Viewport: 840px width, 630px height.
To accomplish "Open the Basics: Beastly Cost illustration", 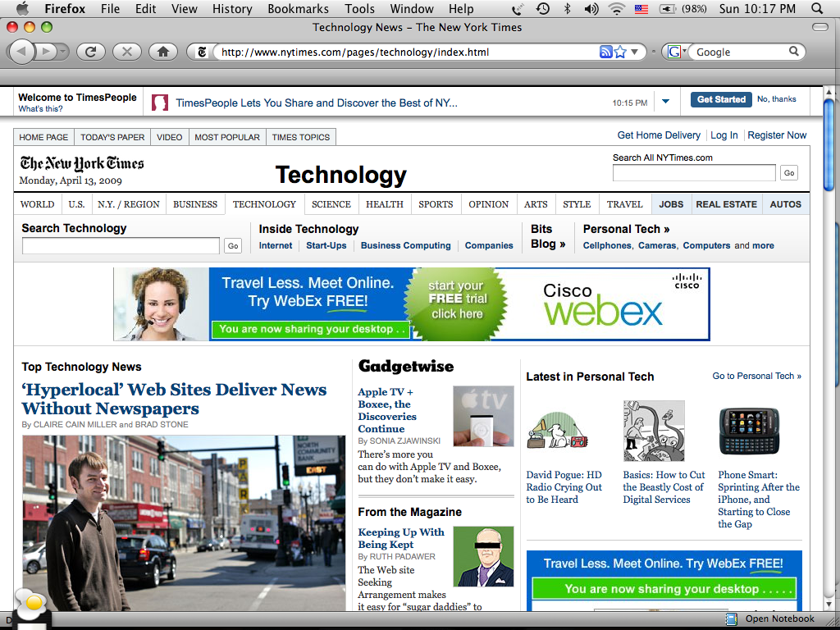I will tap(654, 431).
